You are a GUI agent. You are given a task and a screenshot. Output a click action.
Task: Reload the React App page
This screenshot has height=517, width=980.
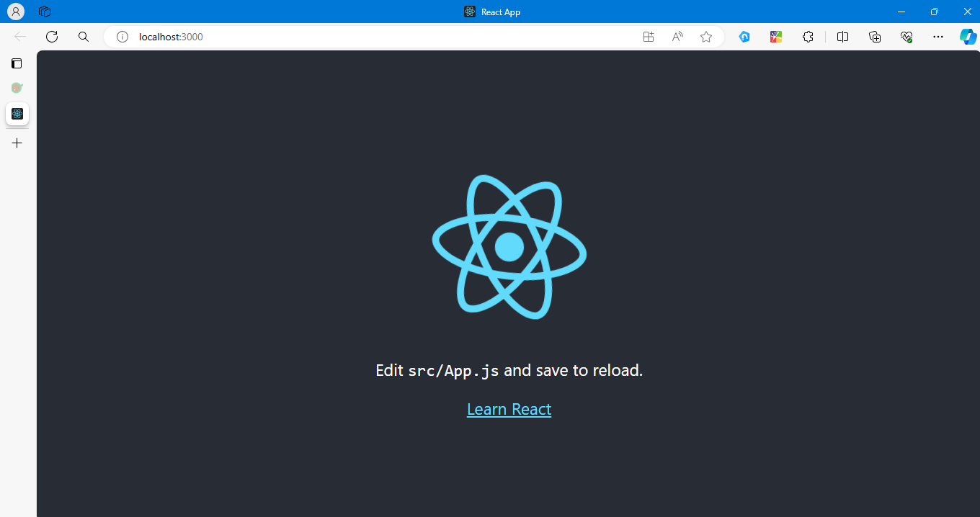(51, 37)
